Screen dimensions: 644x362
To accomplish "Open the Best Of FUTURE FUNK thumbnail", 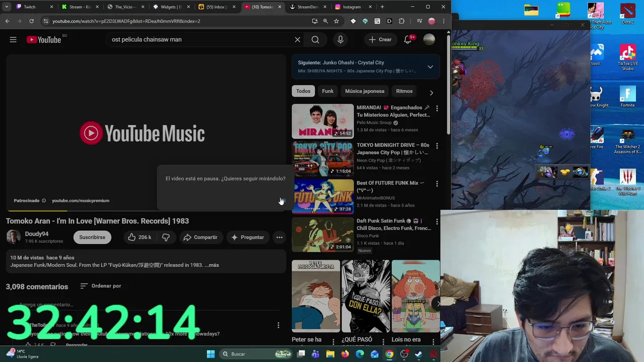I will (323, 197).
